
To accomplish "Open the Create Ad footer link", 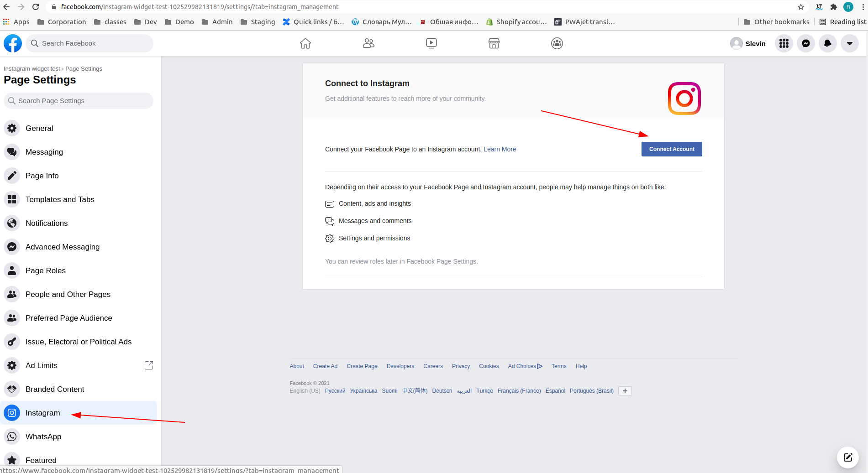I will [x=325, y=366].
